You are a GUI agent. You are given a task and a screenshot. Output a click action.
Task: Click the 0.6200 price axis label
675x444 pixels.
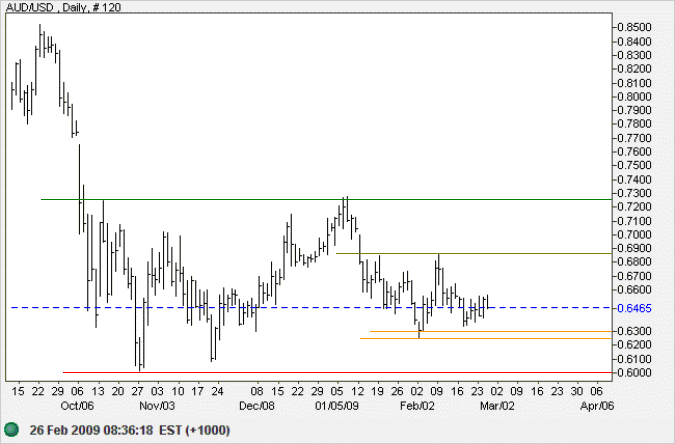[634, 345]
